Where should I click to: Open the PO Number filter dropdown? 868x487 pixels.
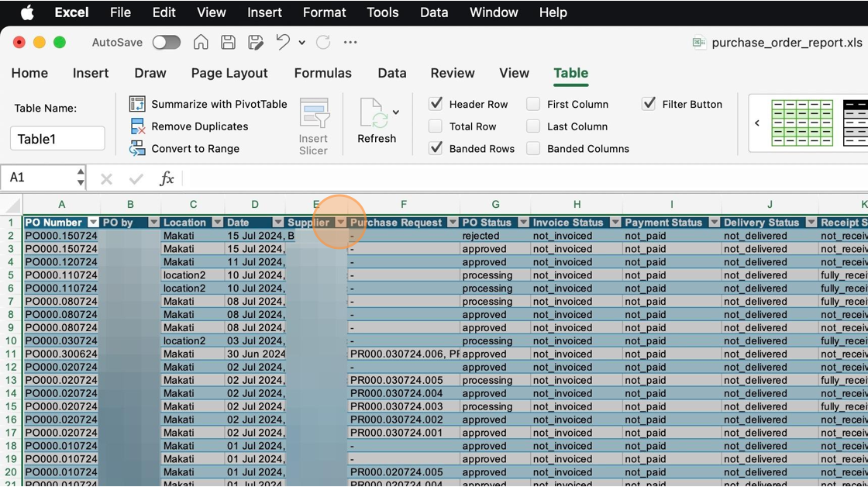click(x=93, y=222)
